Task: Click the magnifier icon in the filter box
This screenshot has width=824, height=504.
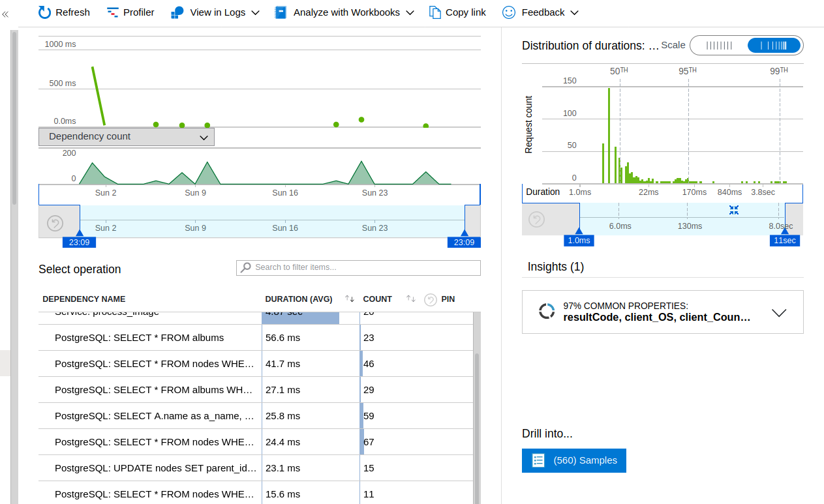Action: (x=246, y=267)
